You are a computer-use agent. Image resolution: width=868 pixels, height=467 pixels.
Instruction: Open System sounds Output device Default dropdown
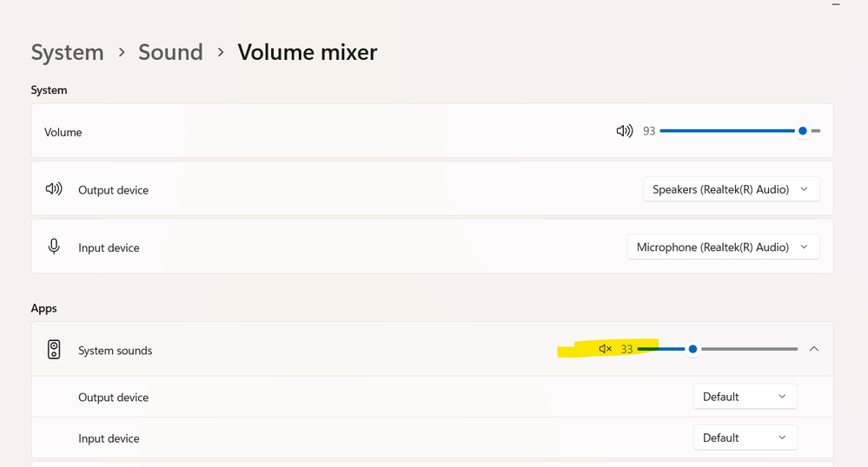(745, 397)
